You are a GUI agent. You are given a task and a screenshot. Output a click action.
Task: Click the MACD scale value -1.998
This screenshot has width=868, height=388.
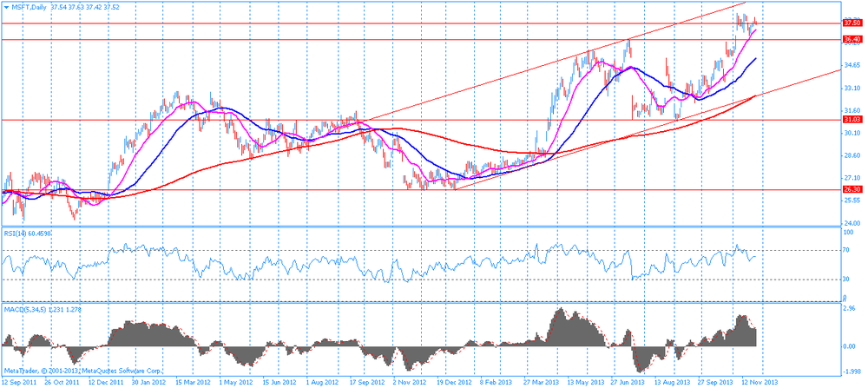coord(852,372)
